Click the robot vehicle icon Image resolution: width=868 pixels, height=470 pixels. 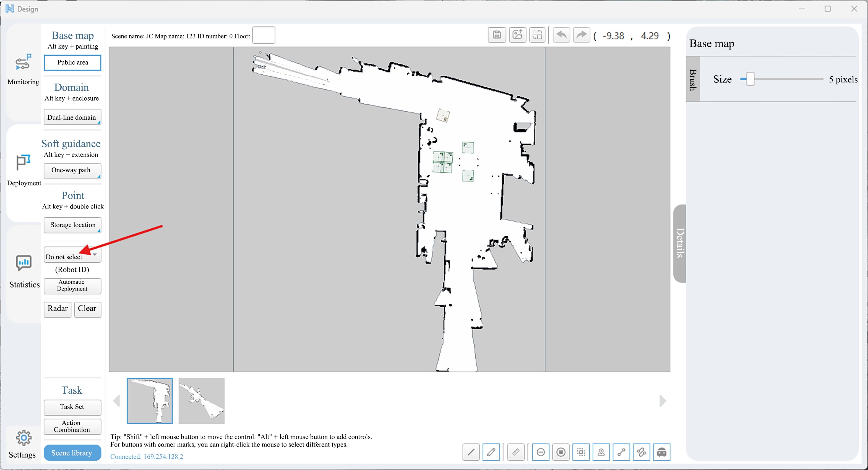point(661,452)
